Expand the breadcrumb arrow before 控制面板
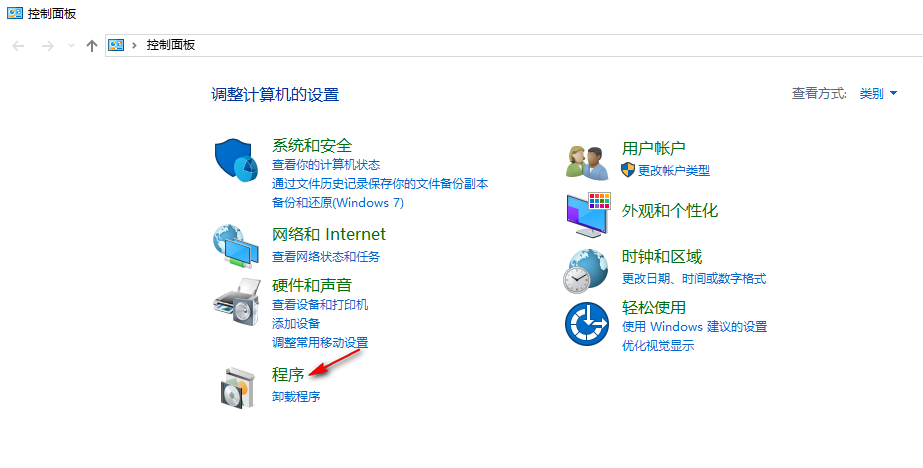 (x=135, y=45)
